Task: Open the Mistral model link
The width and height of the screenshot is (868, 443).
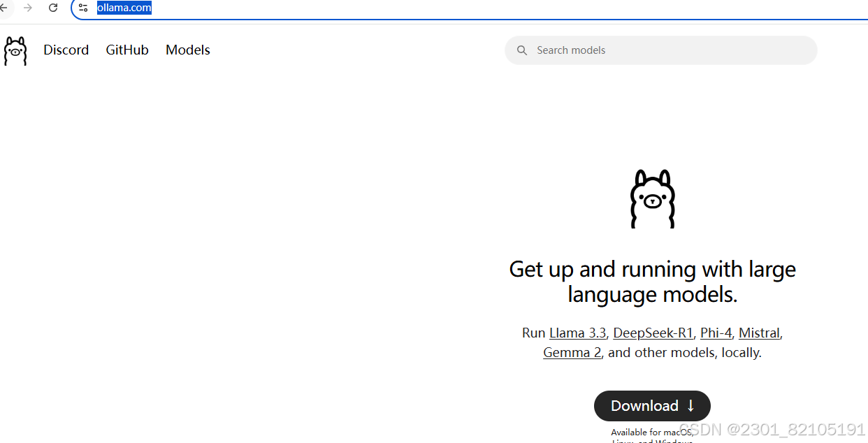Action: (759, 333)
